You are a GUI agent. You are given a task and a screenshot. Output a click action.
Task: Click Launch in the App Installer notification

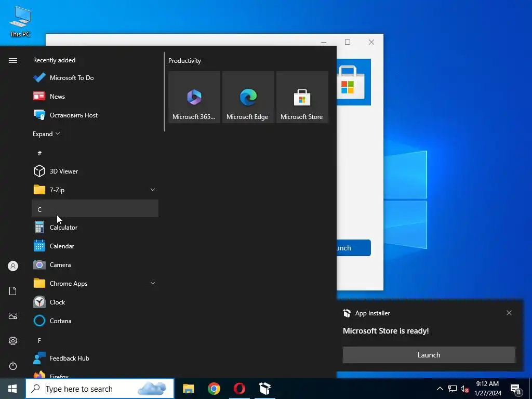(429, 355)
